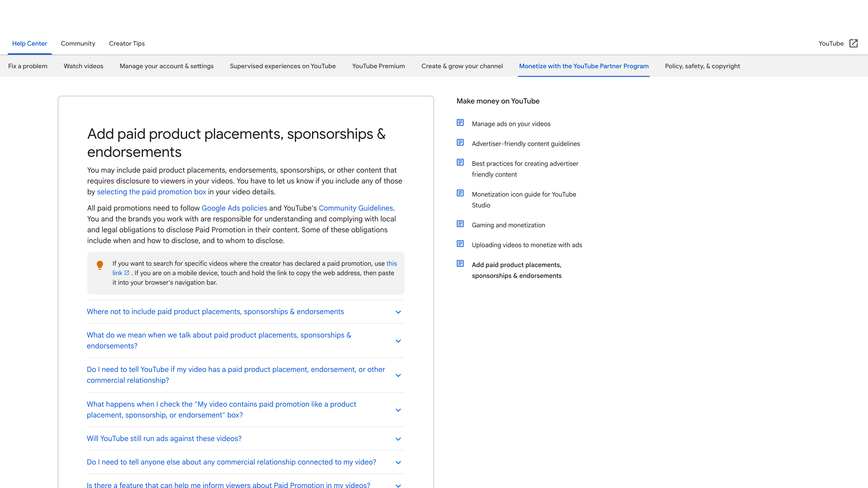
Task: Open the Creator Tips tab
Action: [x=127, y=43]
